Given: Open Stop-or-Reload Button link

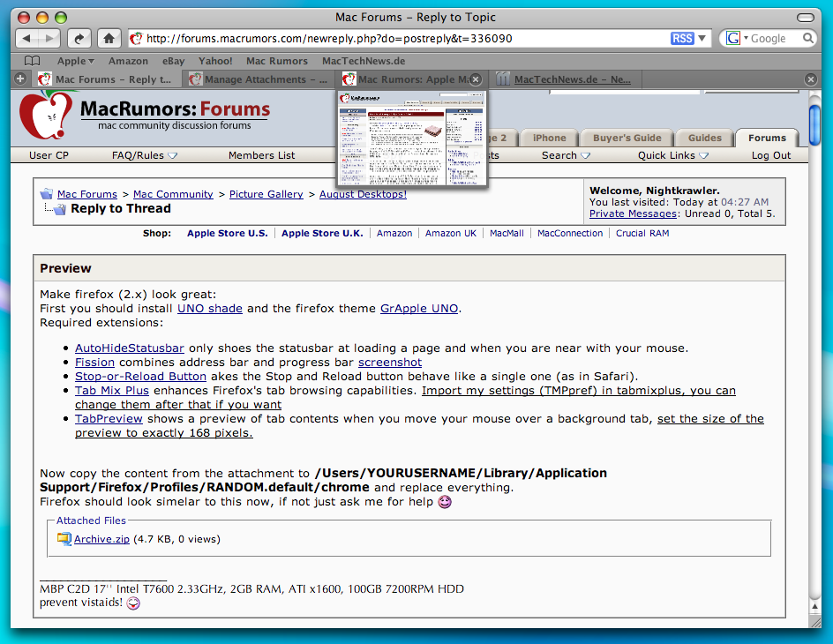Looking at the screenshot, I should pos(140,377).
